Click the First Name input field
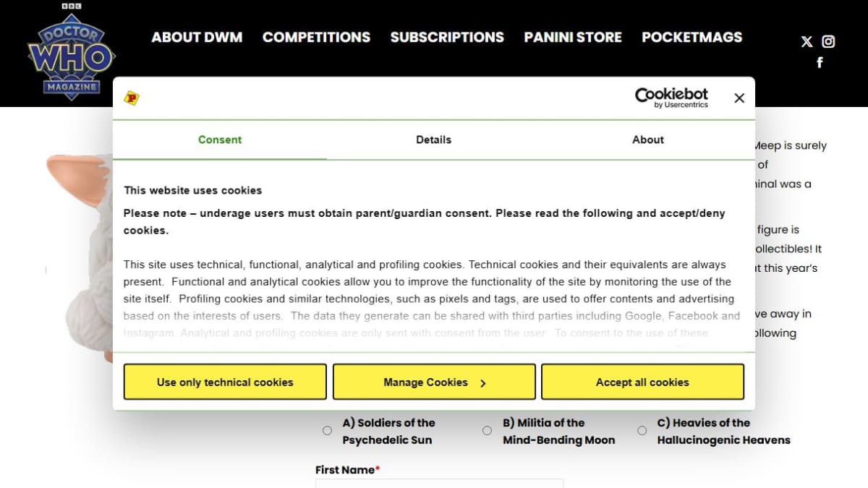 [439, 483]
